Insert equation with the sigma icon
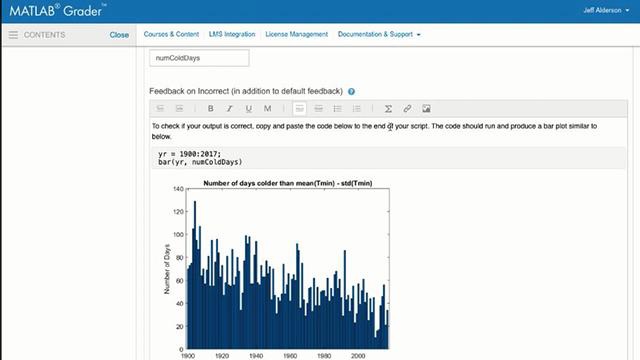 [388, 109]
